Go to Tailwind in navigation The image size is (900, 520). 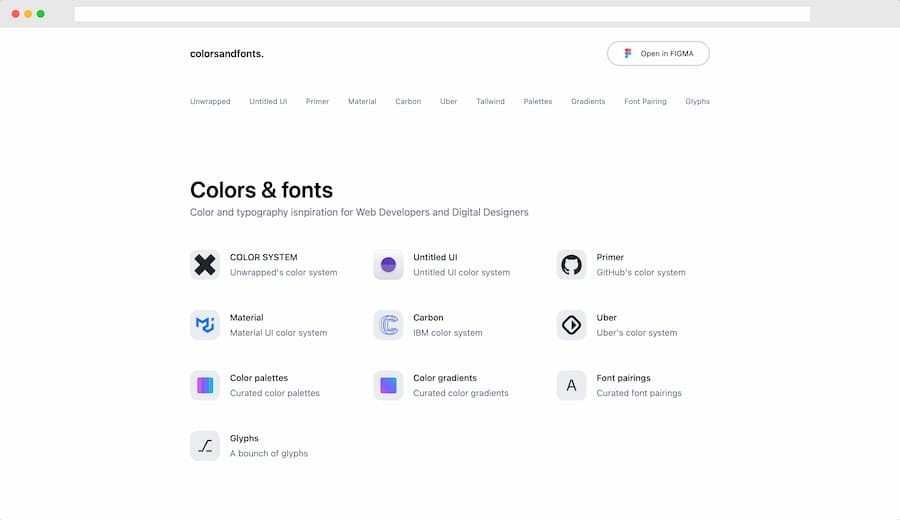[490, 102]
